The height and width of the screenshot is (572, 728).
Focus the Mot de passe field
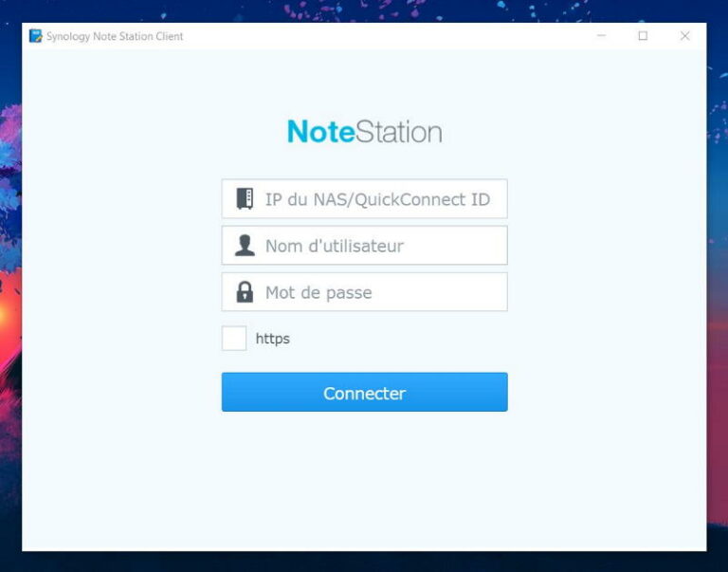pos(379,292)
